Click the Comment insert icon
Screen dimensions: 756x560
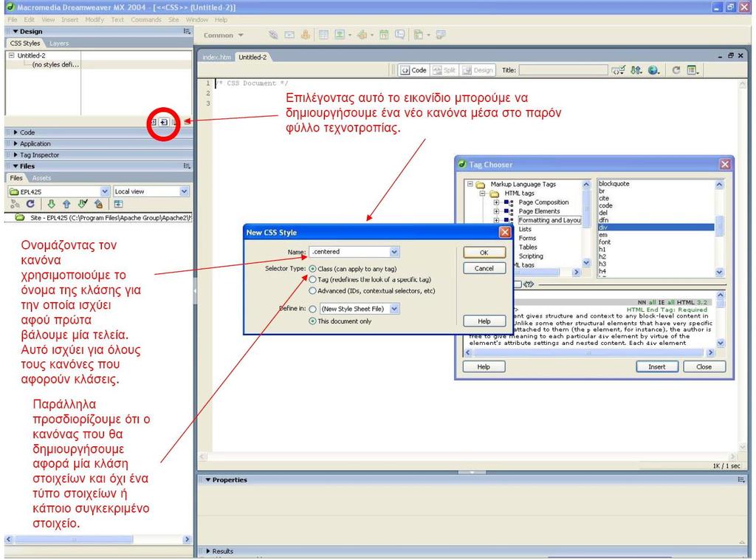point(399,35)
